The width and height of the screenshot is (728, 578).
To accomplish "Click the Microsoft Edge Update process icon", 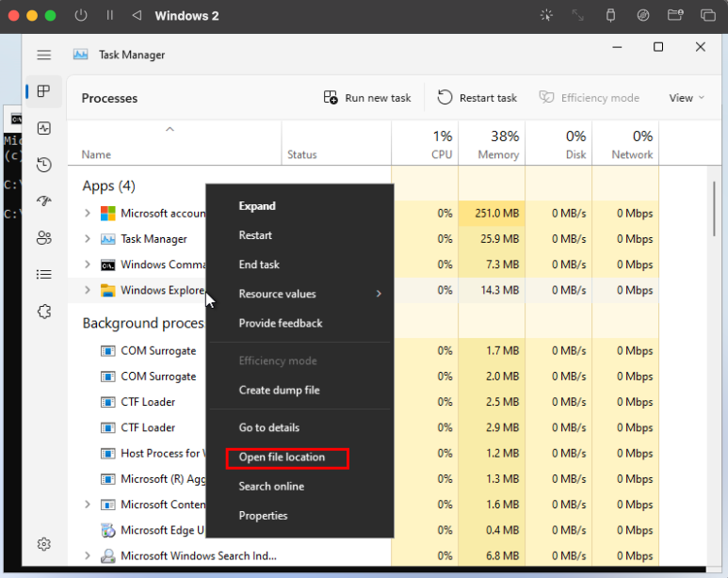I will pos(107,530).
